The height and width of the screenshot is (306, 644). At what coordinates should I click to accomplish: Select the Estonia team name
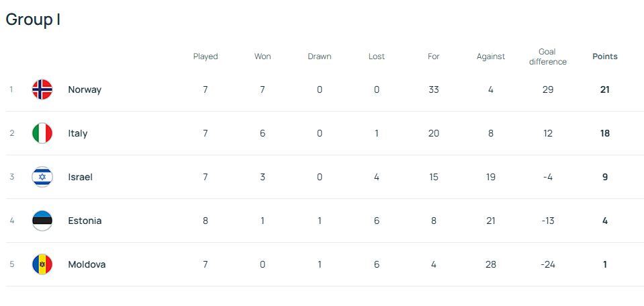85,221
